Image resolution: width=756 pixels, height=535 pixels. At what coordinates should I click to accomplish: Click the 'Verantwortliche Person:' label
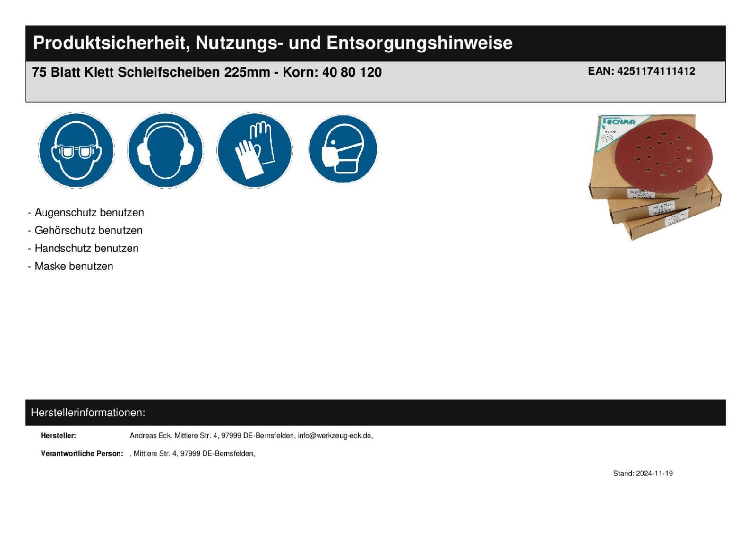(82, 454)
